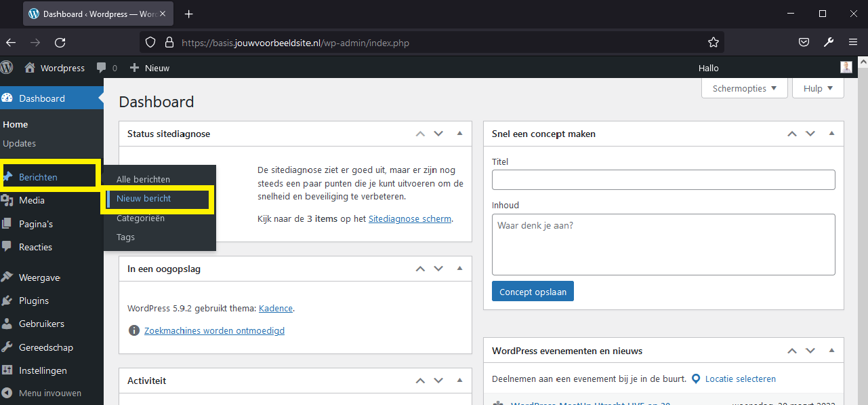Open Reacties via its speech bubble icon

9,246
